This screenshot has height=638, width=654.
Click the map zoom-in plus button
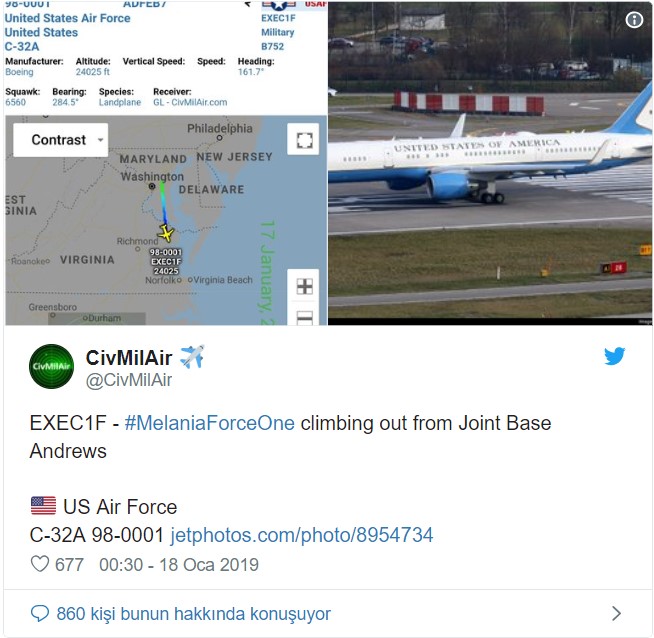[304, 286]
